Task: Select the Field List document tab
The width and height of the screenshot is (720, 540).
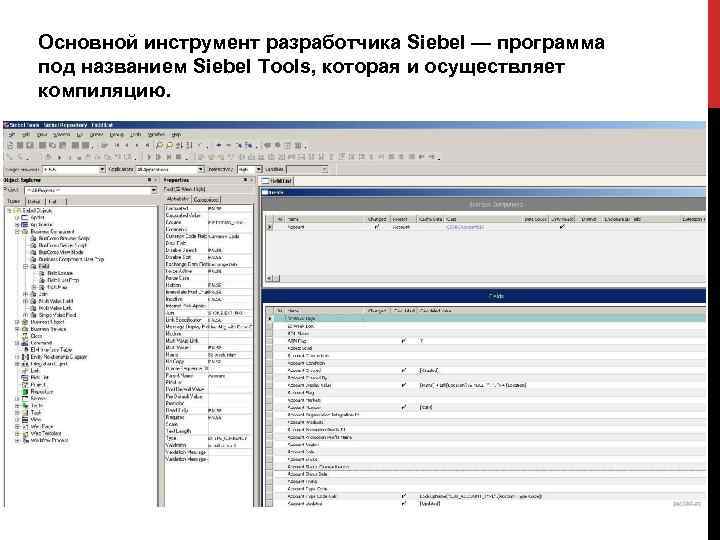Action: click(276, 181)
